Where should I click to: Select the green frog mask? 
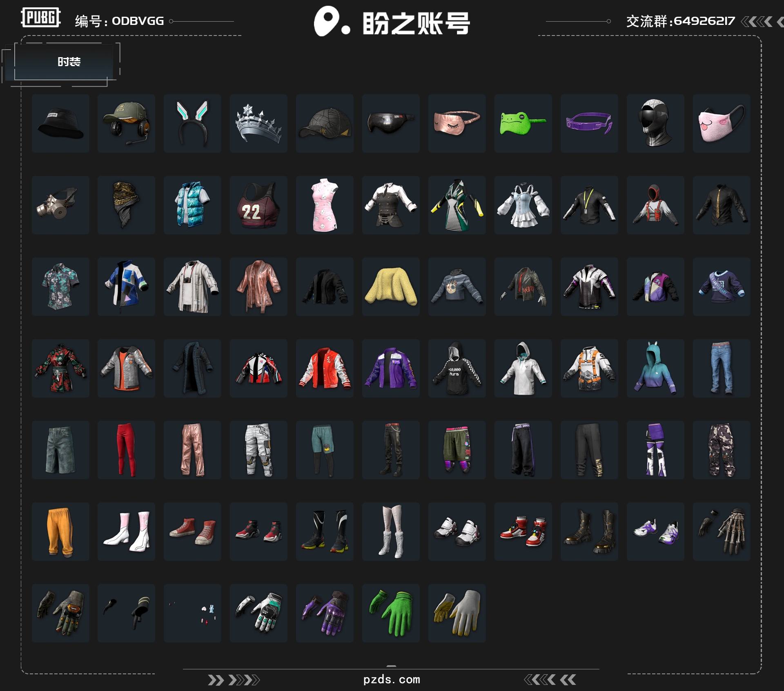(x=523, y=123)
